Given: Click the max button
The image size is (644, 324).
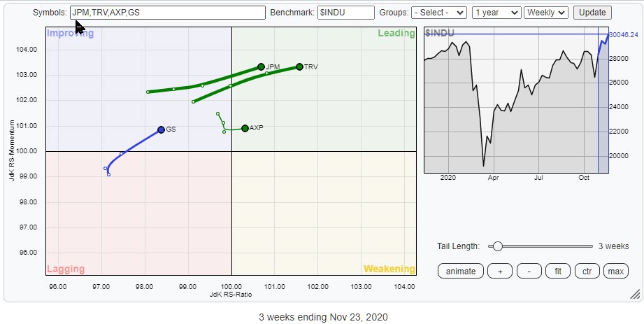Looking at the screenshot, I should point(615,271).
